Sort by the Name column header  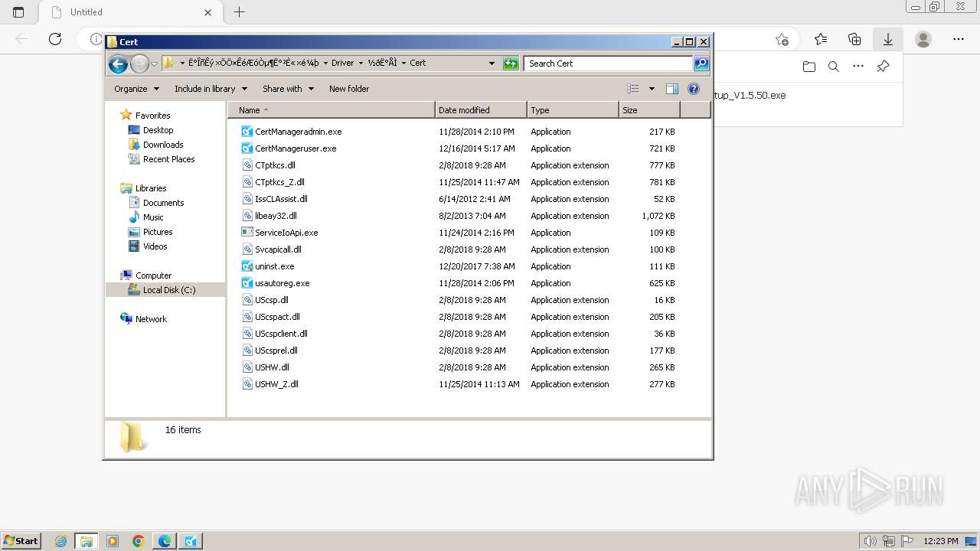click(x=331, y=110)
